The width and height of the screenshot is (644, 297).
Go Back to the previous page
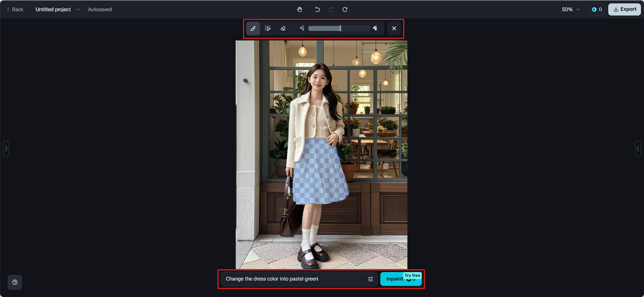pyautogui.click(x=15, y=10)
